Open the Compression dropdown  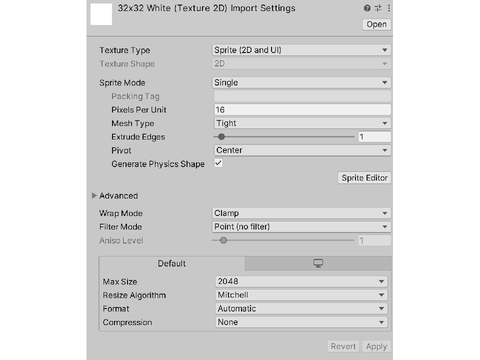pos(301,322)
